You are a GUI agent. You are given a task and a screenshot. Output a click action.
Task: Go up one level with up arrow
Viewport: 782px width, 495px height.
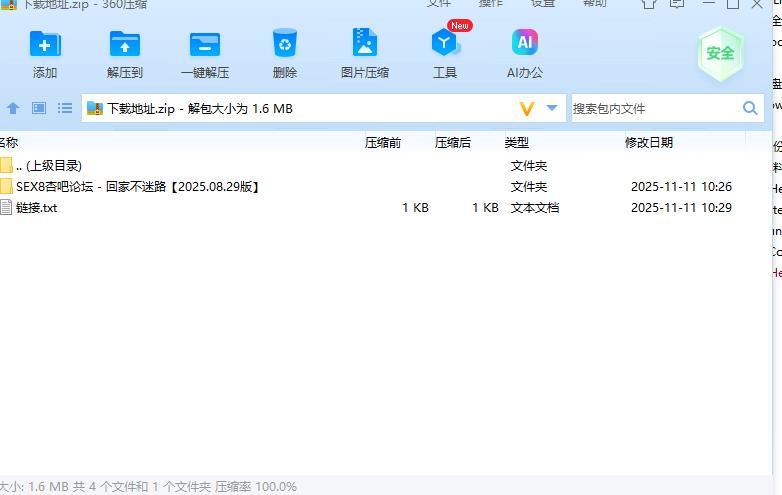(x=13, y=108)
